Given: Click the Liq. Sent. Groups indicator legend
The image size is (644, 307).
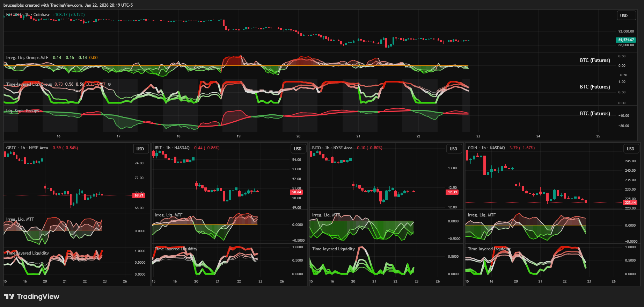Looking at the screenshot, I should coord(23,111).
